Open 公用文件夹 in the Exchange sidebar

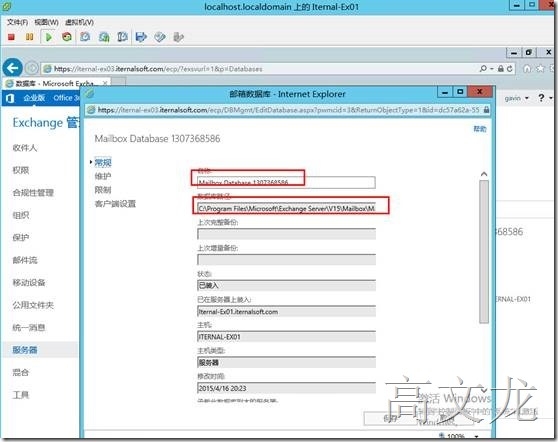[x=33, y=305]
